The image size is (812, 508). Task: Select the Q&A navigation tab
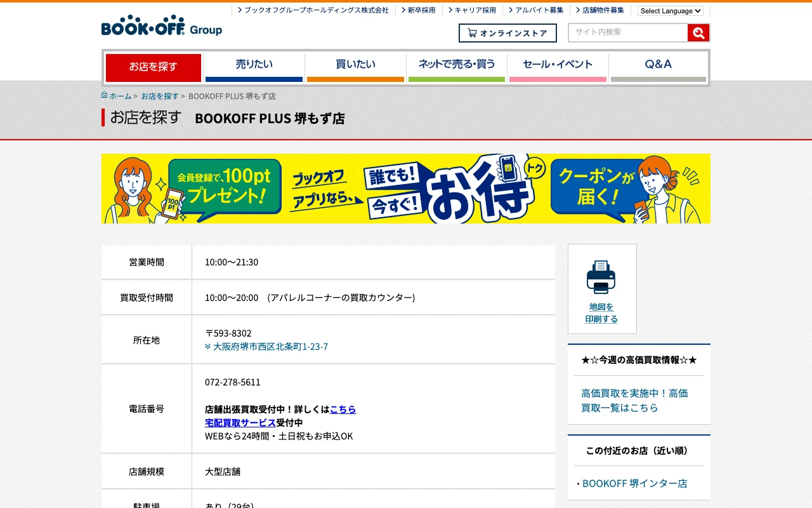[x=658, y=67]
